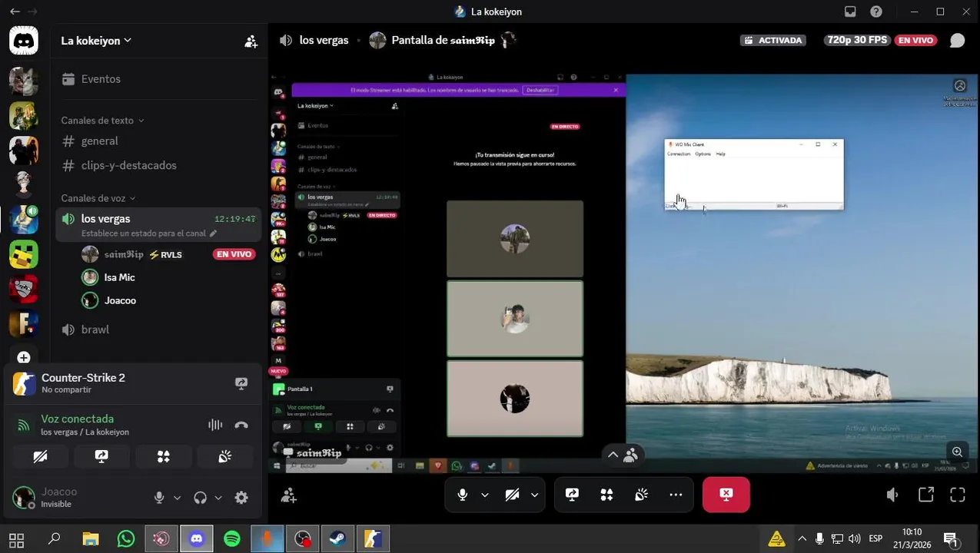Open Spotify from the taskbar
980x553 pixels.
point(232,539)
